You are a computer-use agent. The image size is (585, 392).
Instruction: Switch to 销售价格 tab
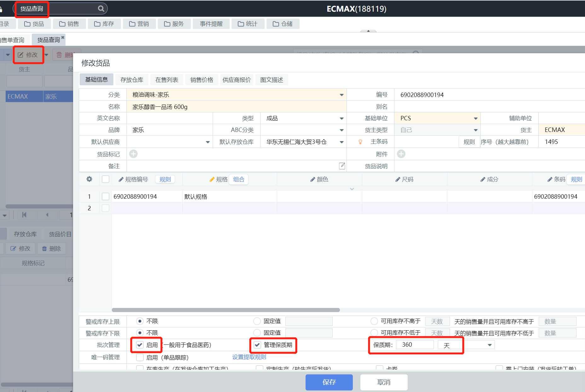tap(202, 80)
